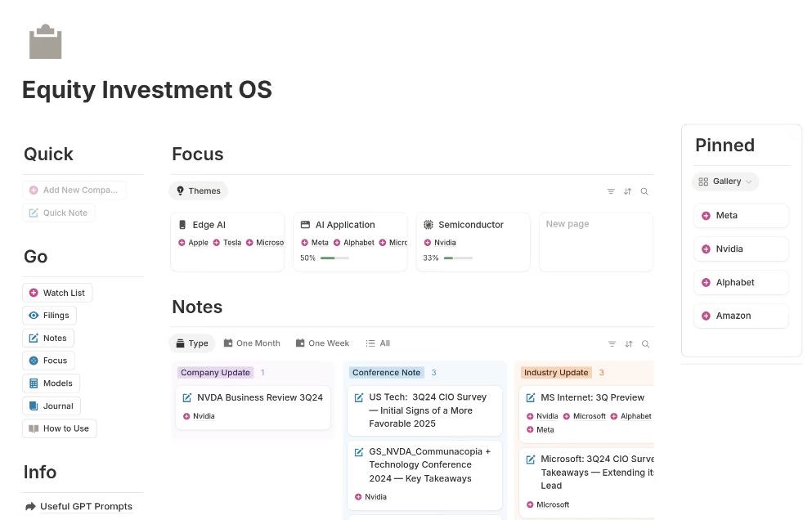Click the window icon on AI Application card
The width and height of the screenshot is (812, 520).
(306, 225)
